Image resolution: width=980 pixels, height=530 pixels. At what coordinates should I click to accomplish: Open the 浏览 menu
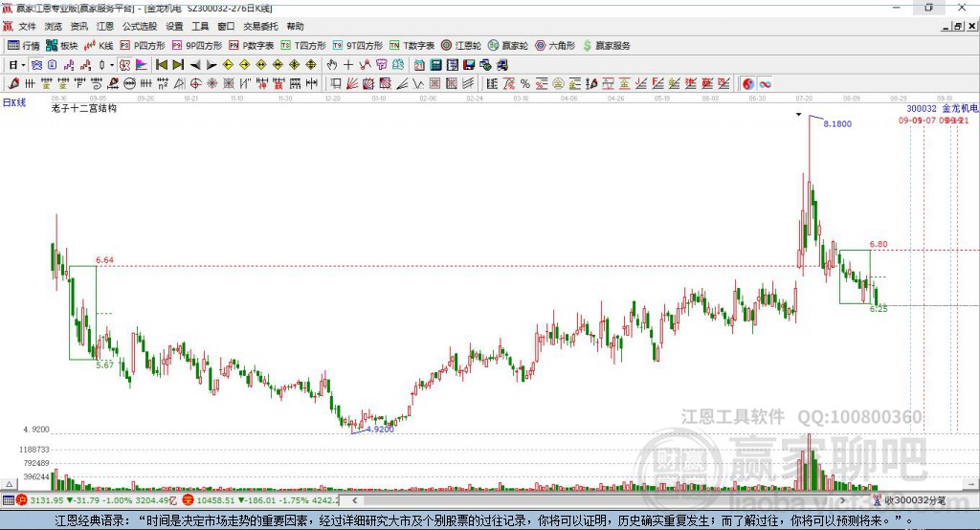coord(54,26)
